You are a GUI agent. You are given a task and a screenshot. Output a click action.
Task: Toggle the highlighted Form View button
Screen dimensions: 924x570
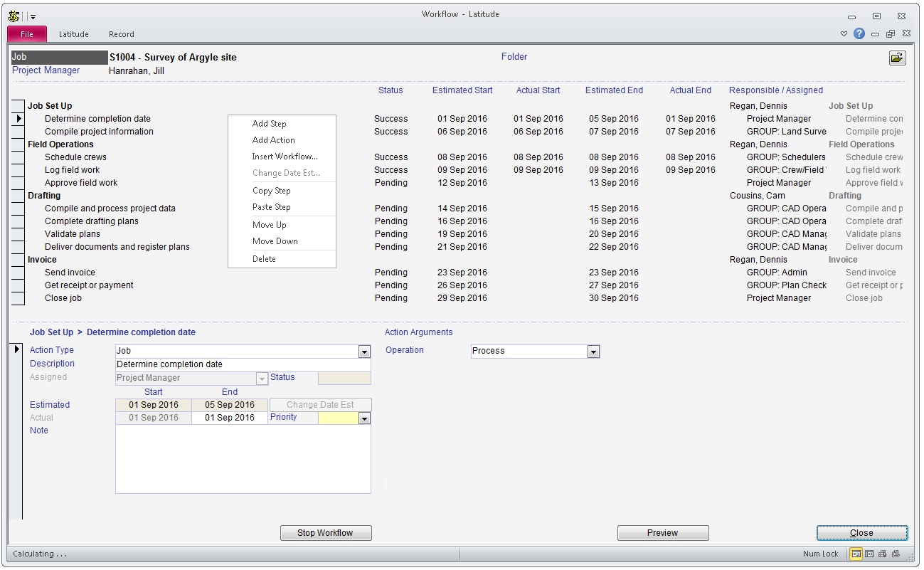coord(857,554)
